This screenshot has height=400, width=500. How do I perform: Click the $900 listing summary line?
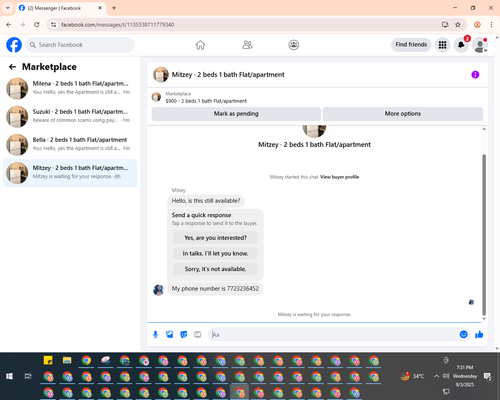[x=206, y=101]
